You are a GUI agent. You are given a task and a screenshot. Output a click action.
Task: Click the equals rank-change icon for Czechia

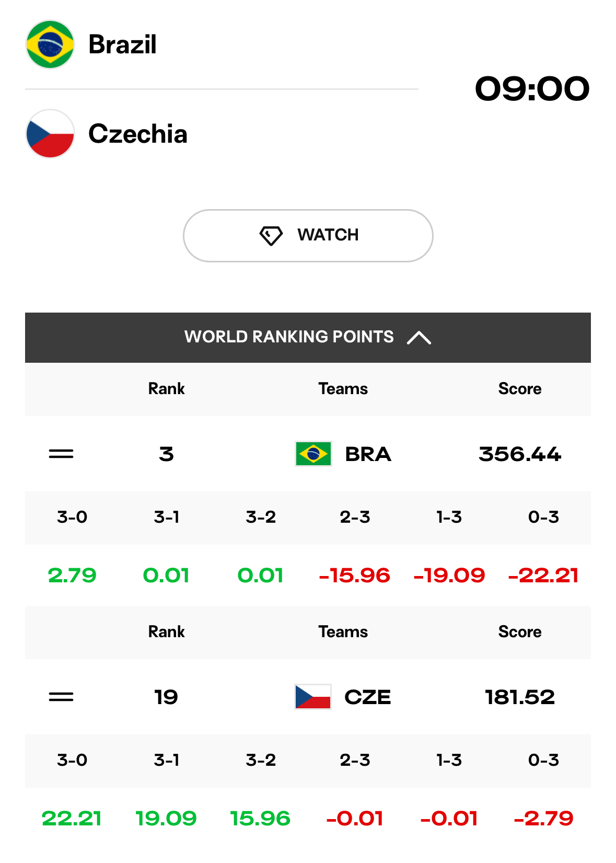tap(61, 697)
